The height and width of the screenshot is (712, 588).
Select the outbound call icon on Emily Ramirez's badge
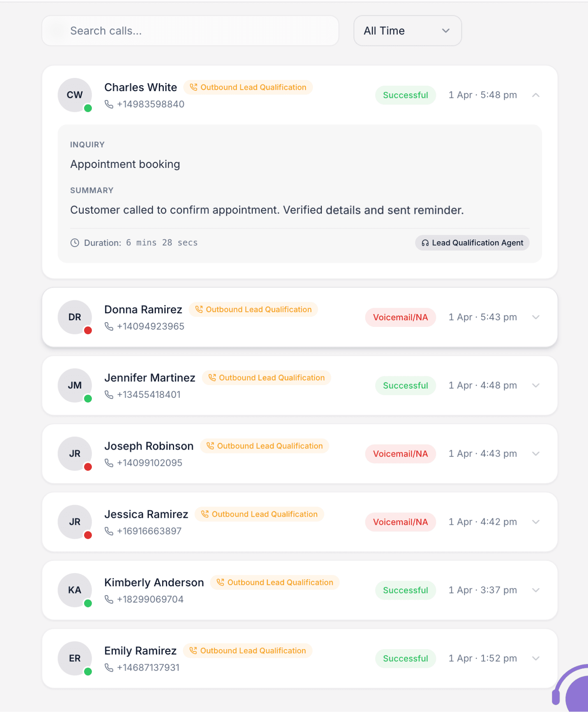click(x=193, y=651)
